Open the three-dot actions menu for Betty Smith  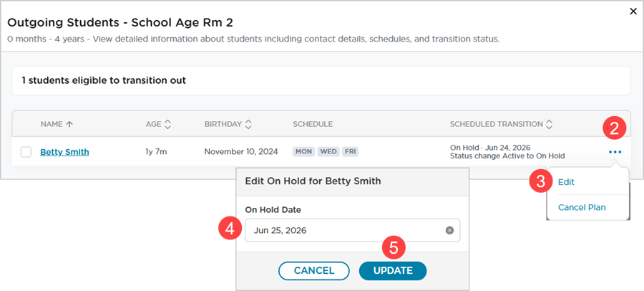pyautogui.click(x=615, y=152)
